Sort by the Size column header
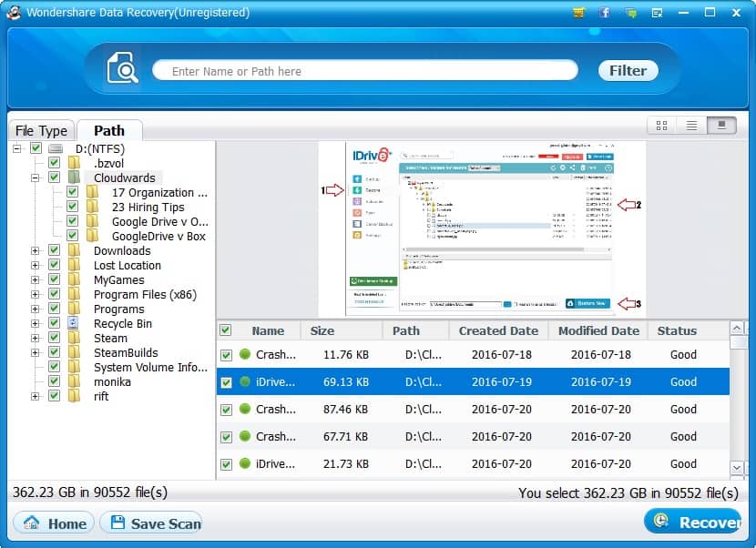This screenshot has height=548, width=756. coord(342,330)
